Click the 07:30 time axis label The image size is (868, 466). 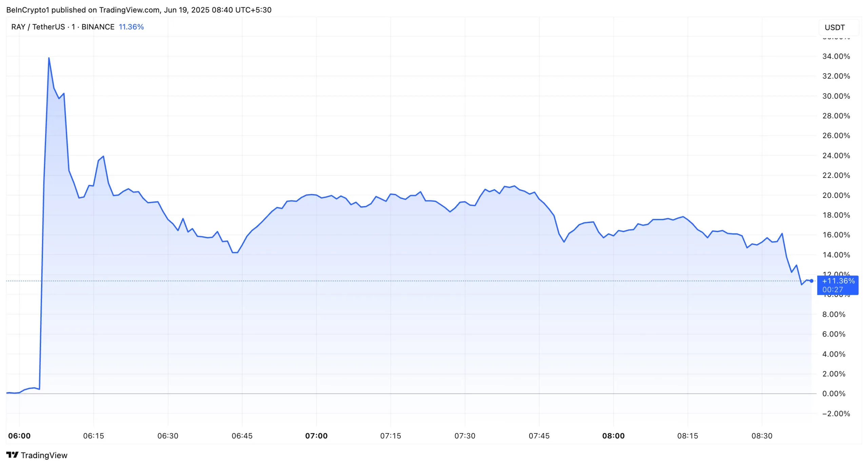tap(465, 435)
